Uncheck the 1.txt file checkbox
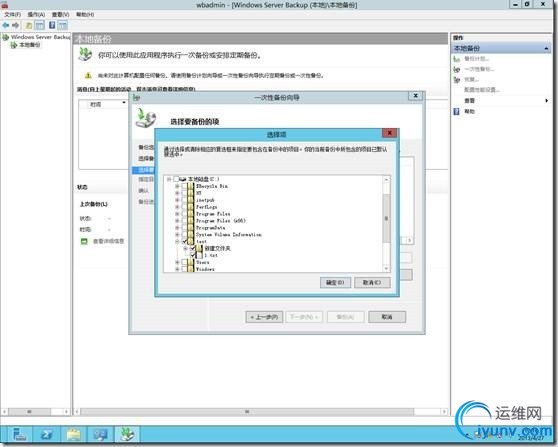Screen dimensions: 558x447 (193, 255)
